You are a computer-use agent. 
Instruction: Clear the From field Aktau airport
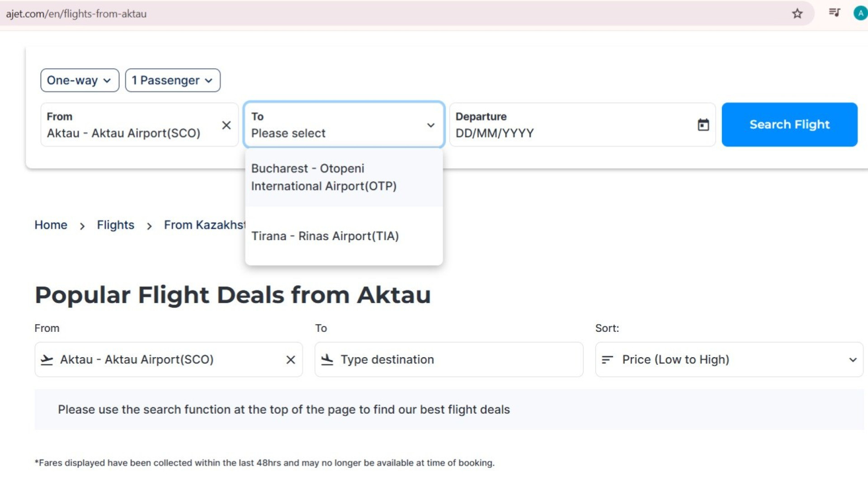(x=226, y=125)
